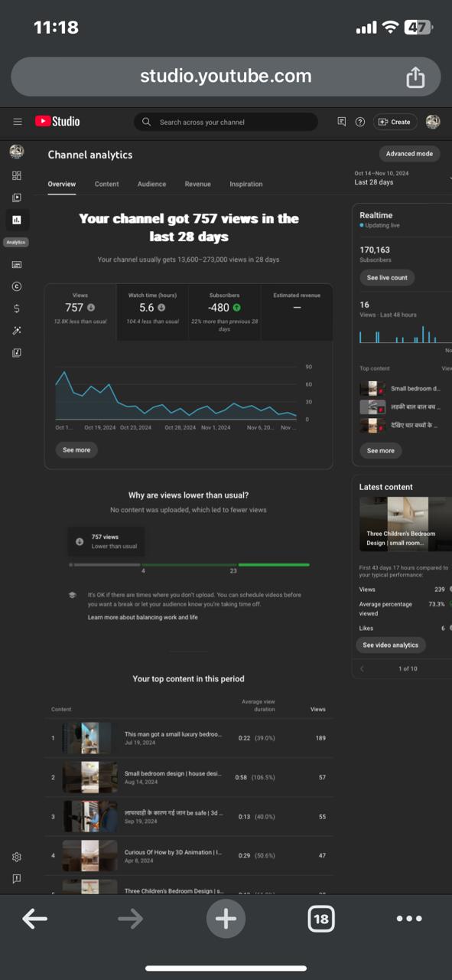Open the Subtitles icon in sidebar
The width and height of the screenshot is (452, 980).
click(17, 264)
